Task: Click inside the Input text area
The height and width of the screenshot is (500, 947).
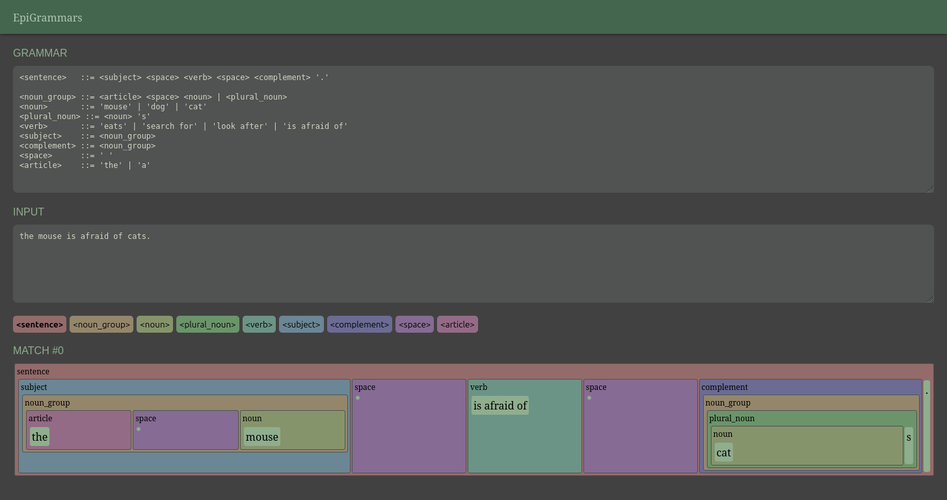Action: coord(474,264)
